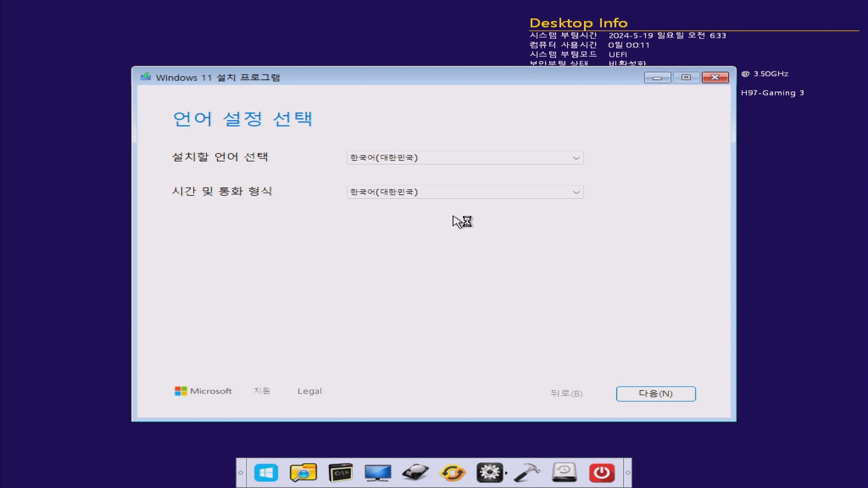Screen dimensions: 868x488
Task: Open the gear settings dock icon
Action: tap(489, 473)
